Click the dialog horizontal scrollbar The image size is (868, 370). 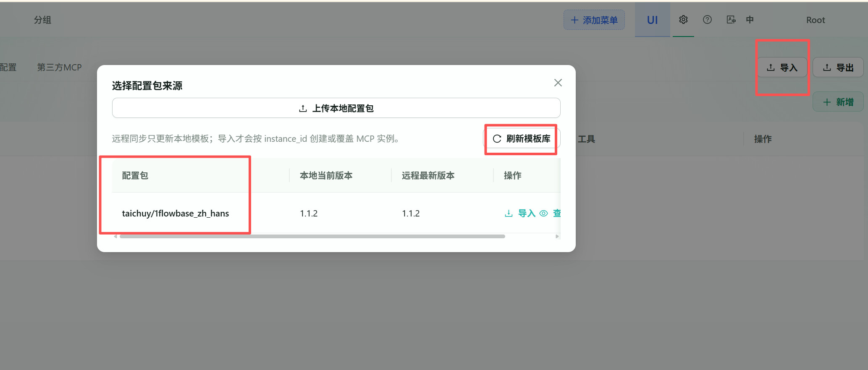pyautogui.click(x=312, y=237)
